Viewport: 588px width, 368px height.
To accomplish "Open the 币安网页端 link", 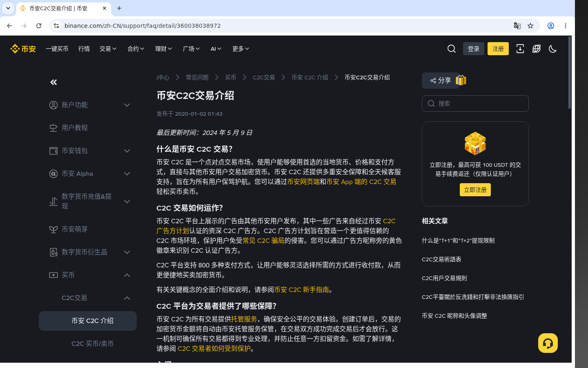I will click(x=303, y=182).
